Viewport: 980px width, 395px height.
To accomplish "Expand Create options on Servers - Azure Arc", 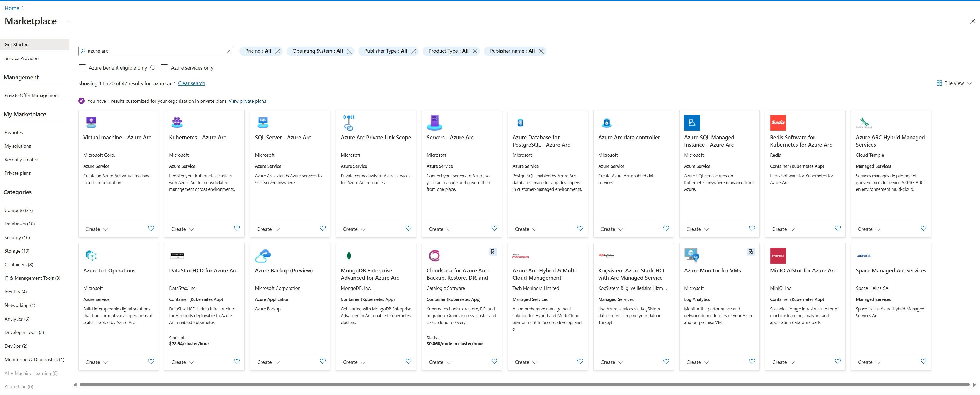I will (439, 229).
